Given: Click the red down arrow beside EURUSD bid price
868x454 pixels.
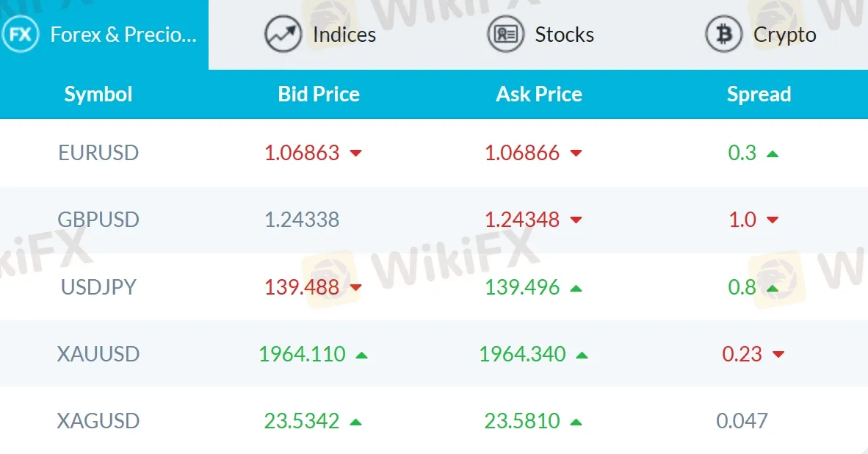Looking at the screenshot, I should (x=356, y=153).
